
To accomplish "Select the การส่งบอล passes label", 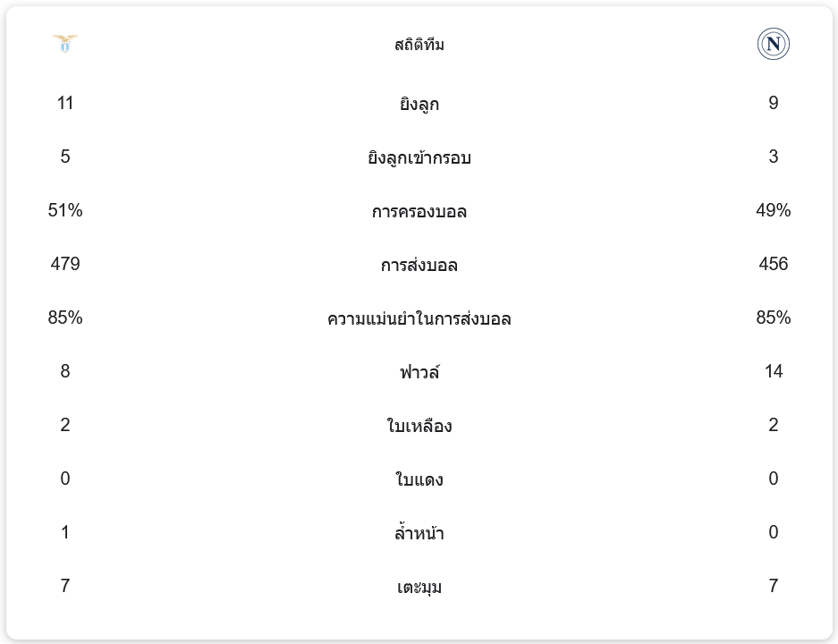I will 419,266.
